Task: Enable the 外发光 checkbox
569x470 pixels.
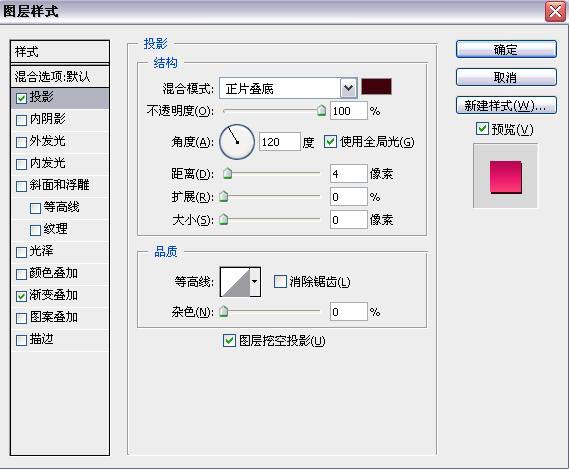Action: pos(21,142)
